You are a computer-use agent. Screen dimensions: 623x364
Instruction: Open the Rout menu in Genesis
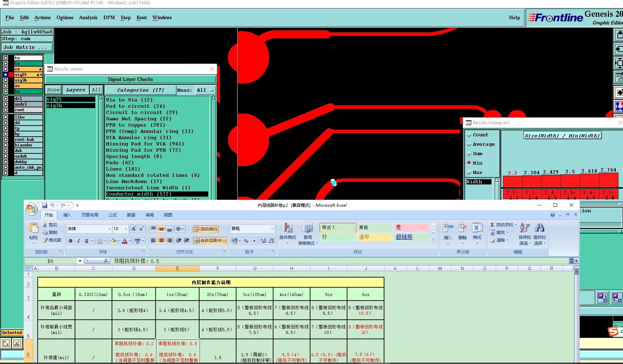142,17
